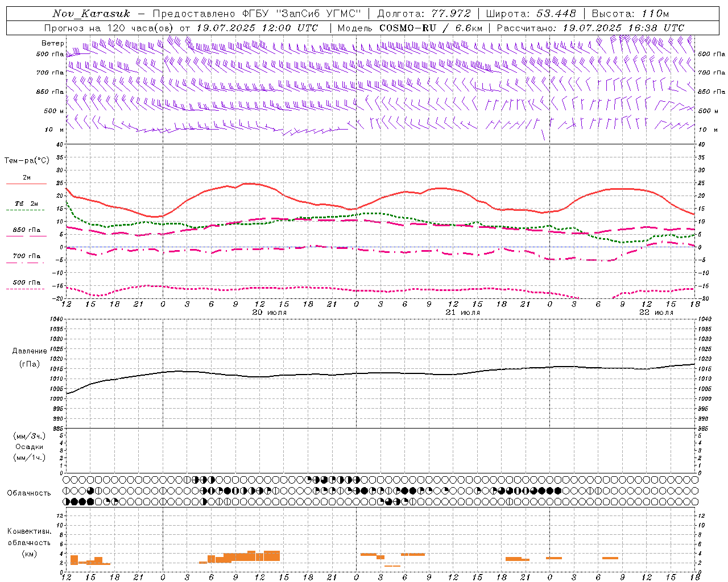Click the (гПа) unit under Давление
Screen dimensions: 728x582
(x=29, y=364)
